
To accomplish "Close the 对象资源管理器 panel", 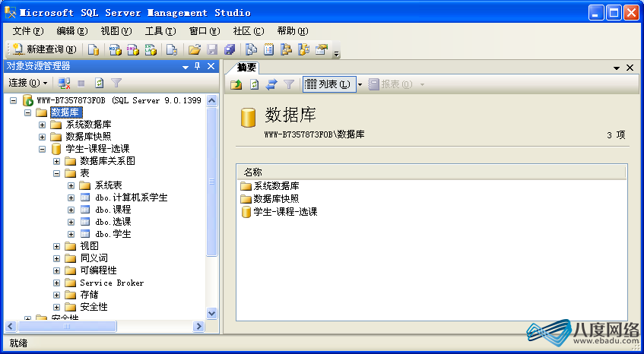I will click(211, 66).
